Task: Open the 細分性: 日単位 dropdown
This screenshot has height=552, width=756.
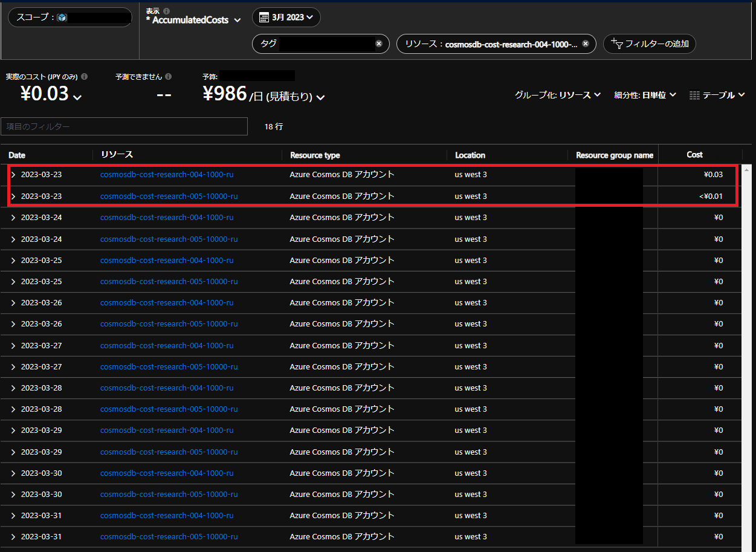Action: pyautogui.click(x=645, y=95)
